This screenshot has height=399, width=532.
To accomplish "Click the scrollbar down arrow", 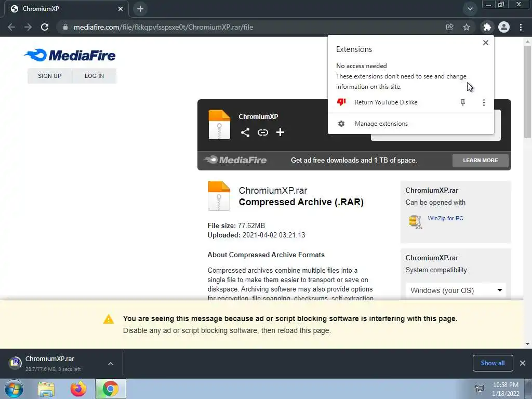I will point(527,344).
